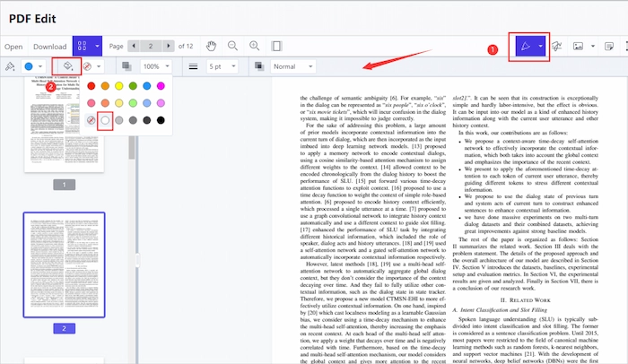Select the hand pan tool

click(212, 46)
